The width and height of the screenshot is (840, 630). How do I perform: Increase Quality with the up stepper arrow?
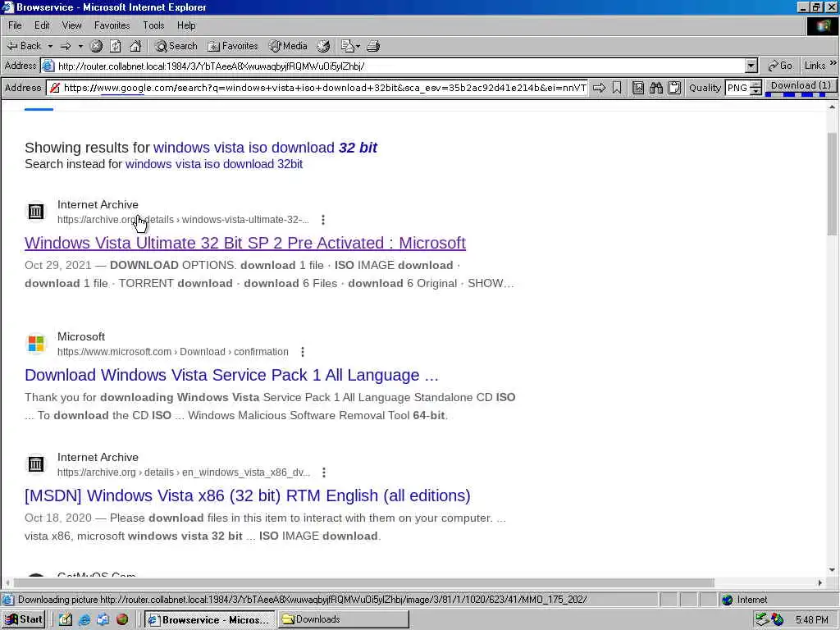point(756,84)
